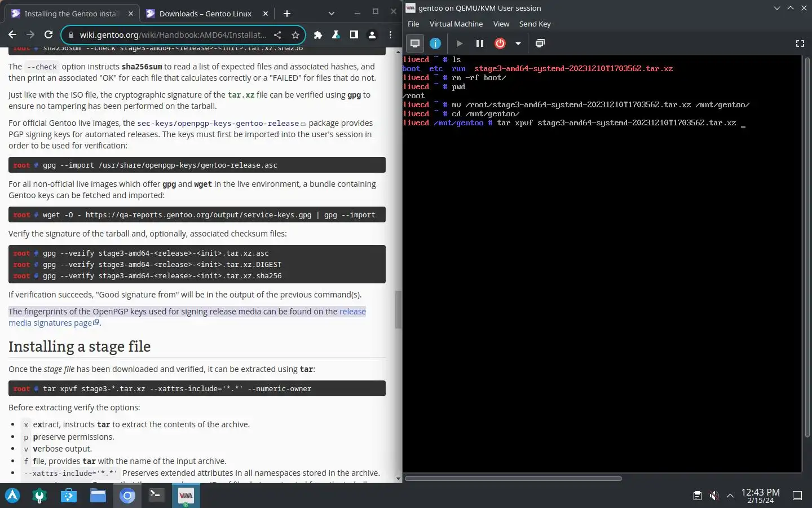Click the tar xpvf stage3 code block
The image size is (812, 508).
tap(197, 388)
